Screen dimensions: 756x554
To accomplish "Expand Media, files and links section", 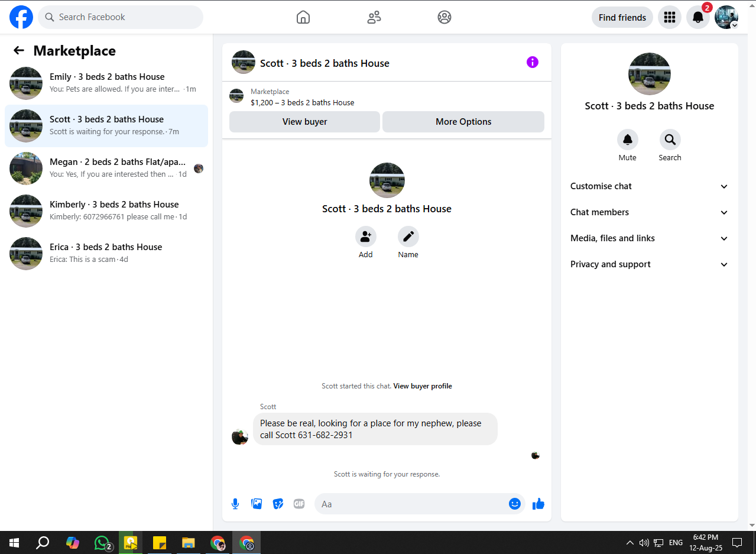I will click(649, 238).
